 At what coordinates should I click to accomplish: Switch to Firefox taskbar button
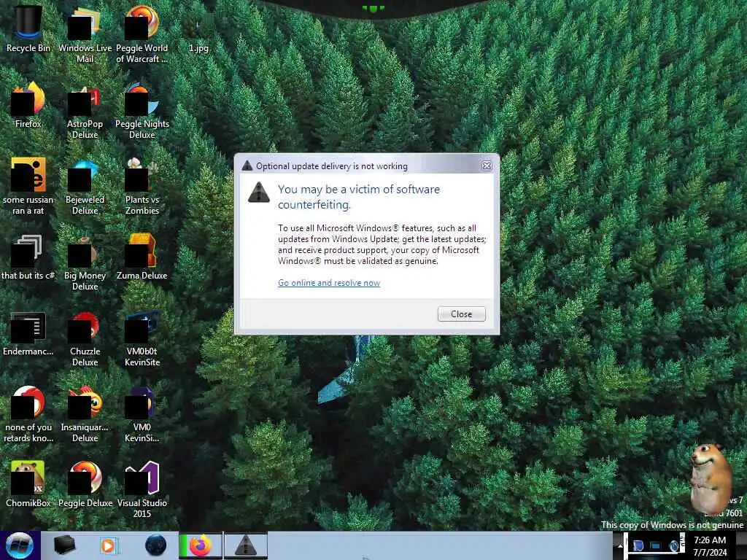coord(201,545)
